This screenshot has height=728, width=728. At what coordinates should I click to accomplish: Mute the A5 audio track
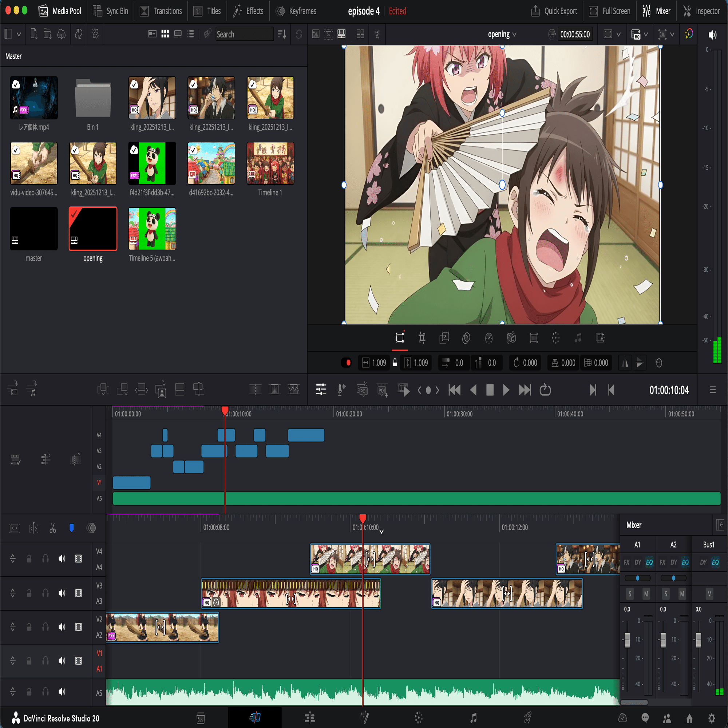pyautogui.click(x=62, y=692)
